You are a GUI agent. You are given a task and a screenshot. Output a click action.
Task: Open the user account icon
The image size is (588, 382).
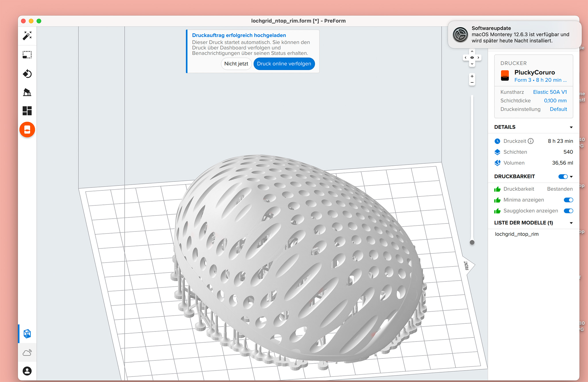point(27,371)
